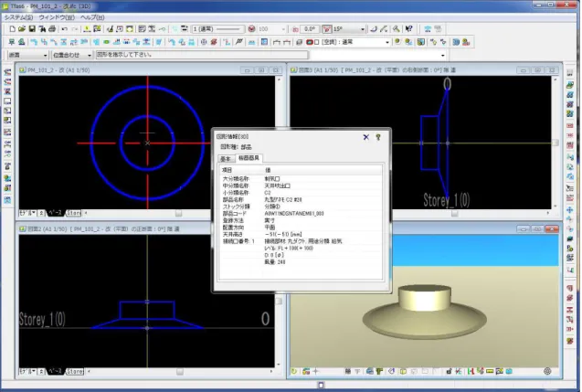This screenshot has height=392, width=582.
Task: Open the 位置合わせ dropdown
Action: (90, 55)
